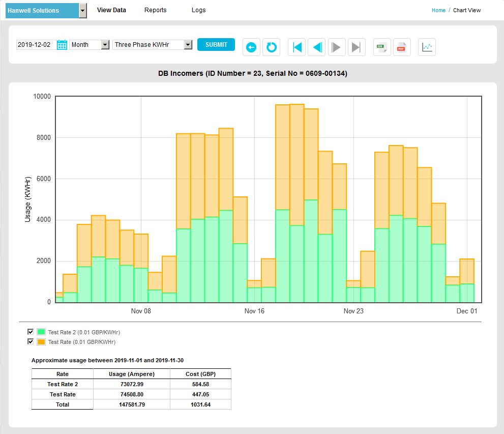
Task: Click green Test Rate 2 legend swatch
Action: [x=41, y=332]
